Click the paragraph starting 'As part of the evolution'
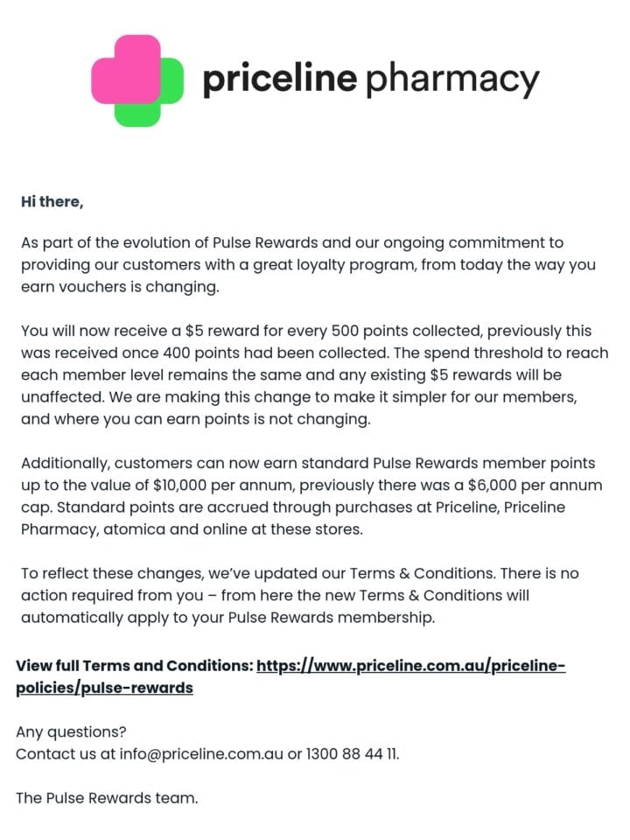The width and height of the screenshot is (630, 840). point(308,264)
